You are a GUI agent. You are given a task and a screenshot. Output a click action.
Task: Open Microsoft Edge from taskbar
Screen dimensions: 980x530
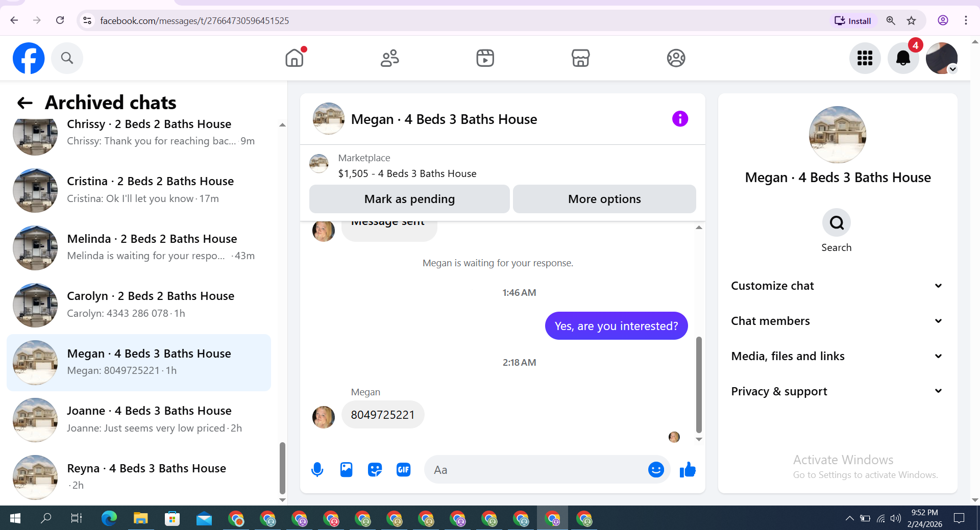[x=109, y=518]
